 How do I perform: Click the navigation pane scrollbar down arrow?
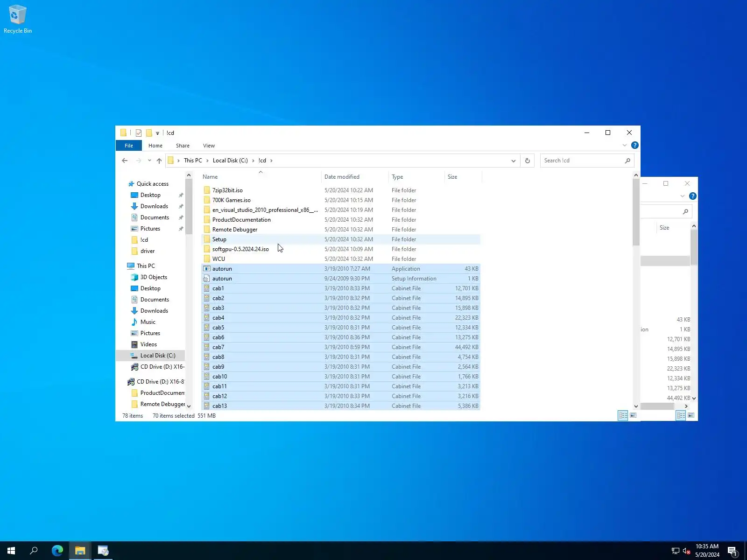coord(189,406)
